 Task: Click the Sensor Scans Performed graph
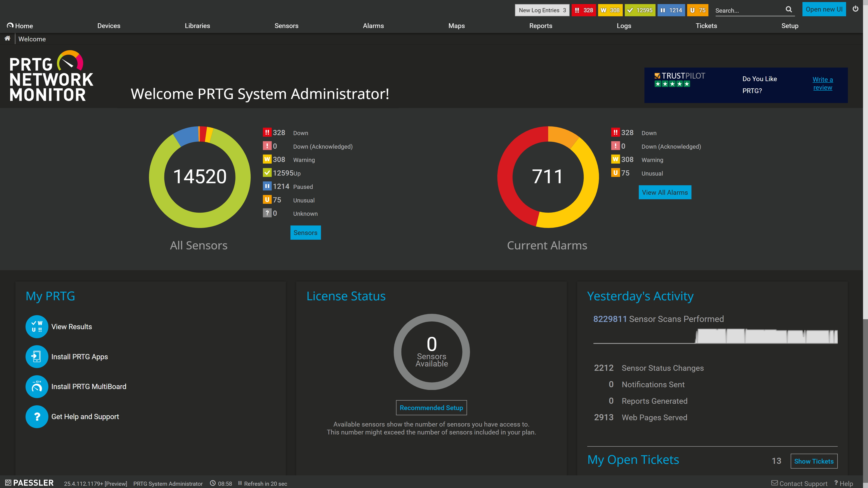point(715,336)
